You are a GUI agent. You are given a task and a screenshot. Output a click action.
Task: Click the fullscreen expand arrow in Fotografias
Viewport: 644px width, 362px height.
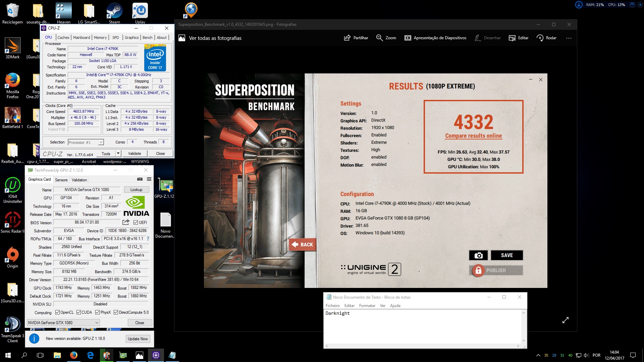566,320
